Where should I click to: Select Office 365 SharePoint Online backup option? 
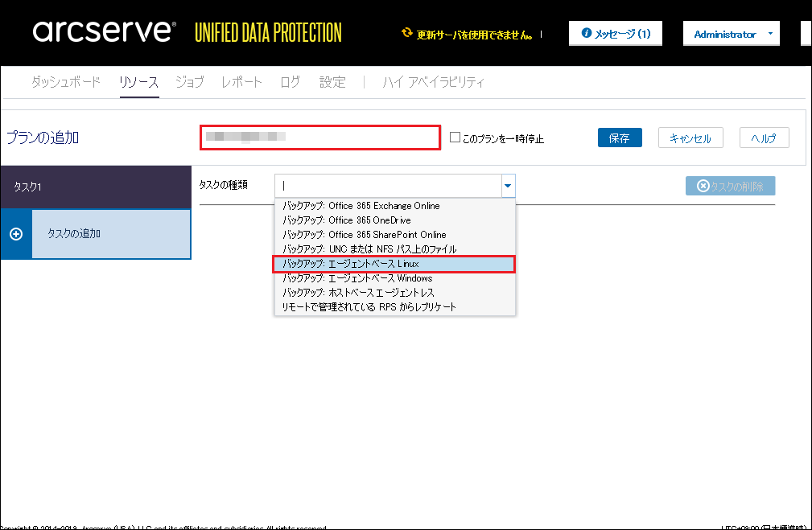pos(394,235)
